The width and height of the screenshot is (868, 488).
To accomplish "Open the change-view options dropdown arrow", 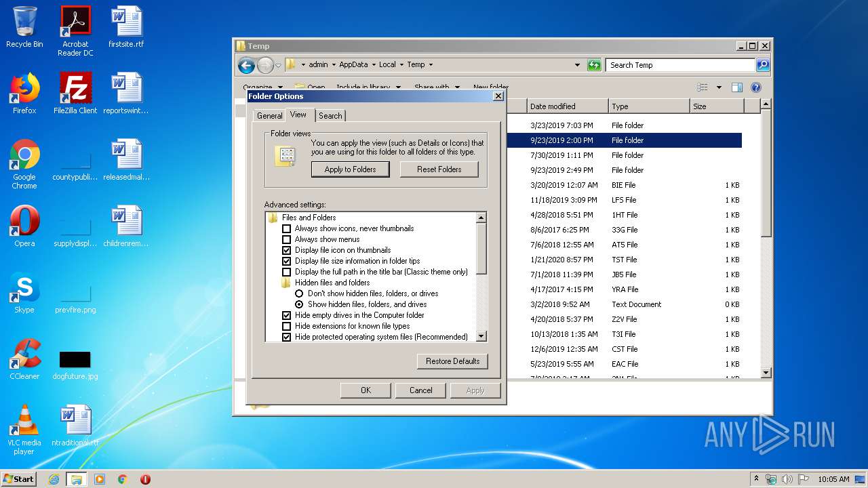I will click(719, 87).
